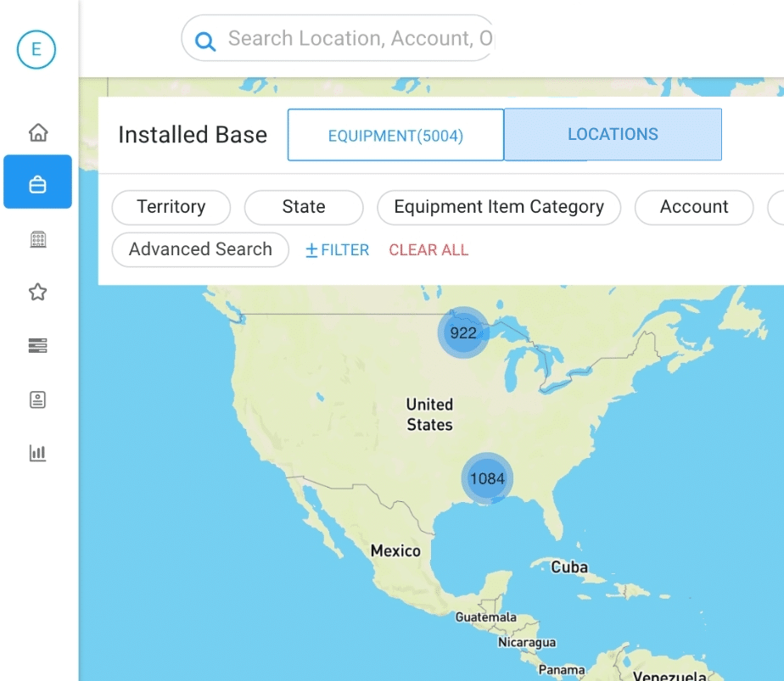
Task: Switch to the EQUIPMENT(5004) tab
Action: (x=395, y=135)
